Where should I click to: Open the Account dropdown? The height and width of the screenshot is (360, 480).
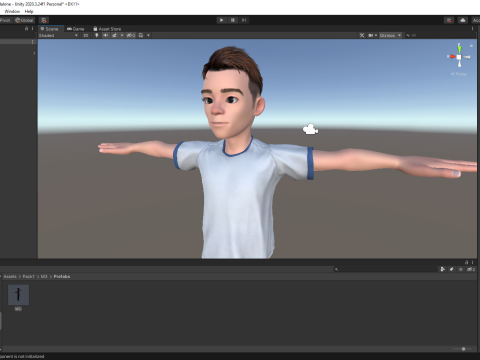point(476,20)
